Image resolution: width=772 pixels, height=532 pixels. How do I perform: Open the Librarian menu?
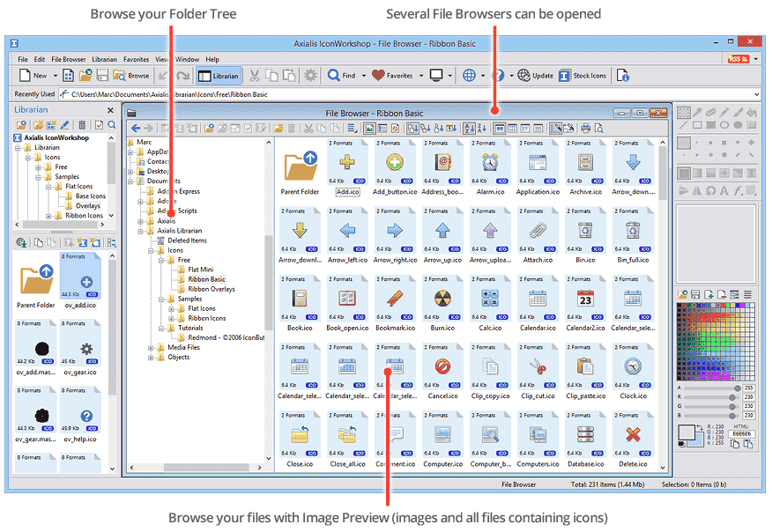click(x=103, y=59)
